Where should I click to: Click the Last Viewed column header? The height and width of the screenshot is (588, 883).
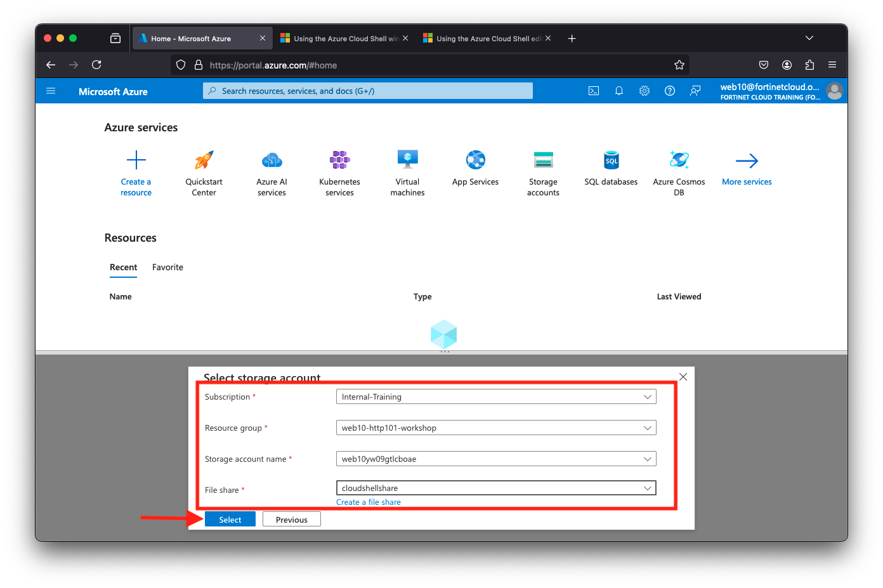(679, 296)
